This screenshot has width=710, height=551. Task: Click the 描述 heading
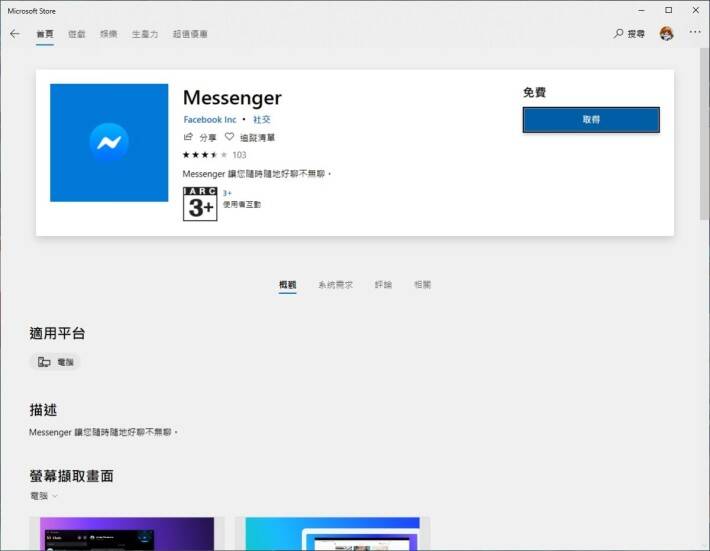pos(43,410)
